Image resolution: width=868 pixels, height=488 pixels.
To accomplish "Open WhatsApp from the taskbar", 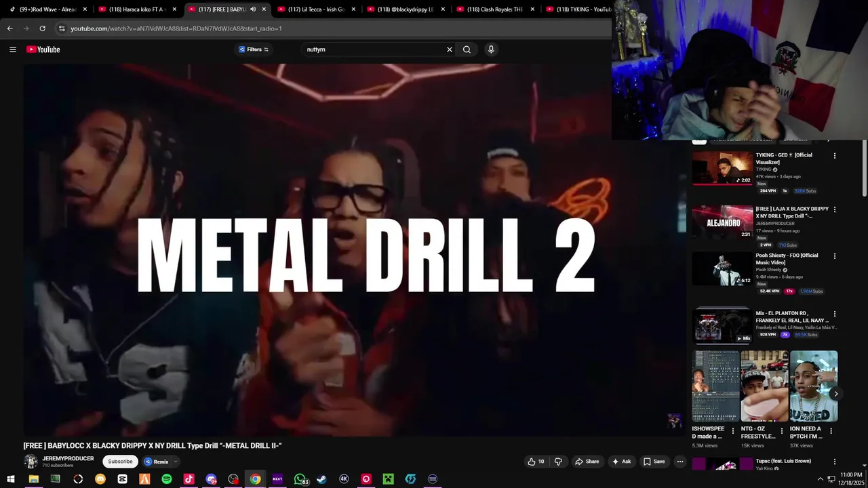I will coord(300,479).
